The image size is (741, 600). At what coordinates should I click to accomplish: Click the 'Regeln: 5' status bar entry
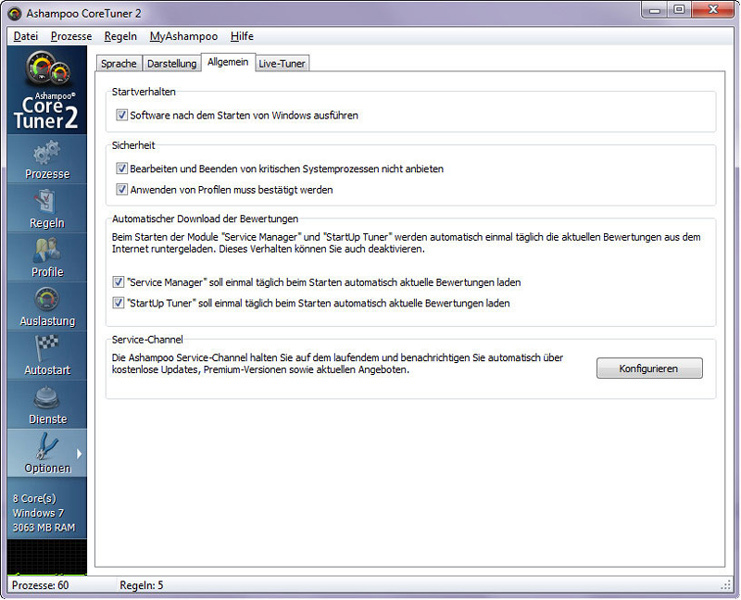141,585
